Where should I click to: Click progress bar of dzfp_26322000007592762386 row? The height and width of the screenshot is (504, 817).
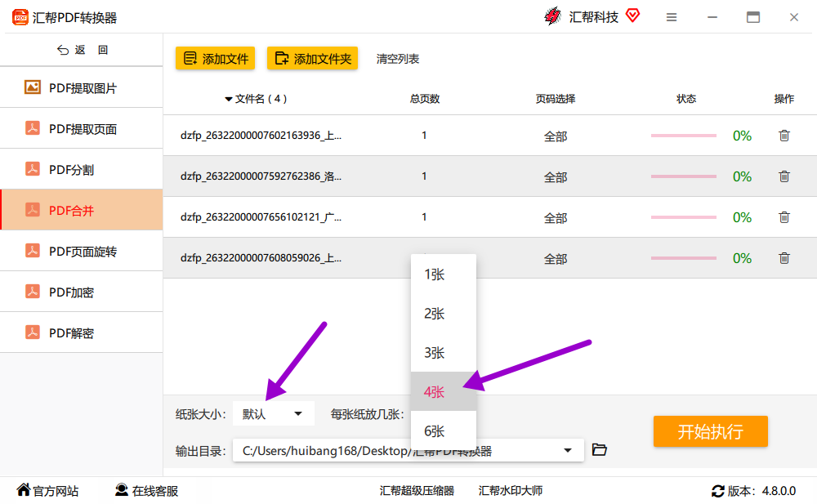(x=684, y=176)
